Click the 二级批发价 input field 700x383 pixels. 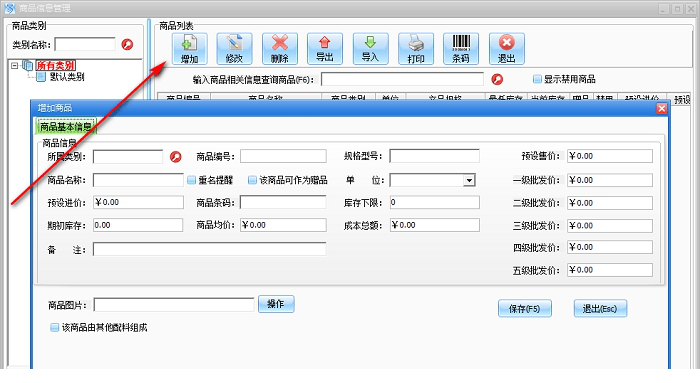610,203
